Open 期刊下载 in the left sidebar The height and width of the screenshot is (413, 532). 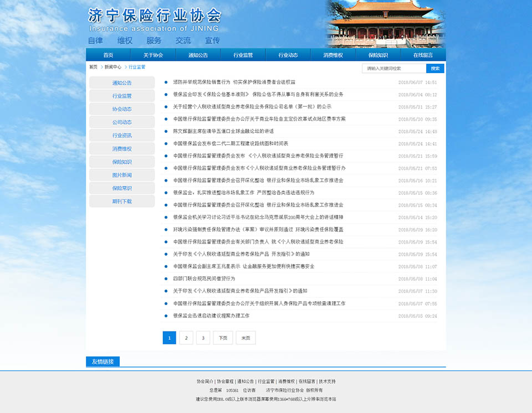coord(122,201)
